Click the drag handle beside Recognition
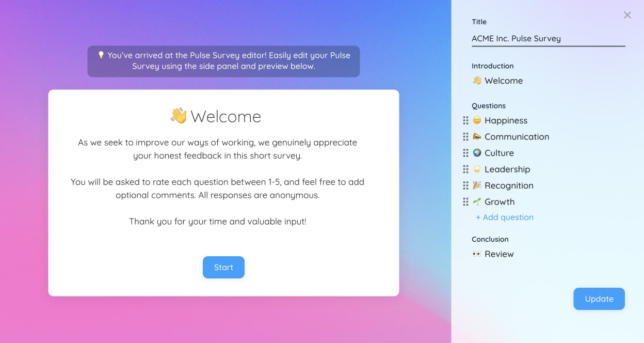The image size is (644, 343). point(465,185)
